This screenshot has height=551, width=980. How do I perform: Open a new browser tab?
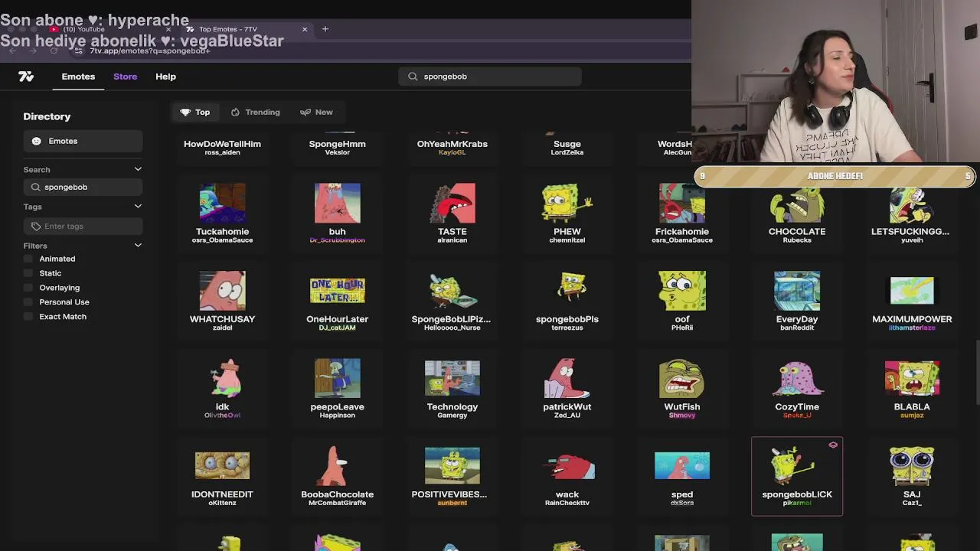[x=325, y=29]
